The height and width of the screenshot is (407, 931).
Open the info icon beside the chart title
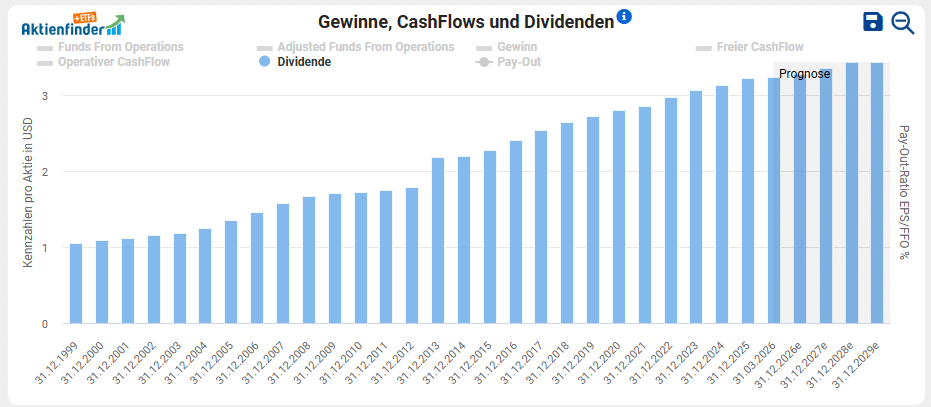click(x=624, y=17)
